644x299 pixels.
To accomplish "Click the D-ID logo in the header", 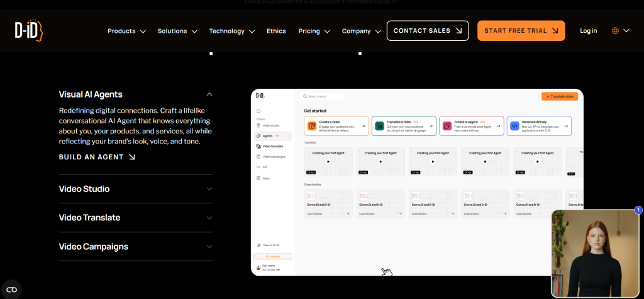I will tap(28, 30).
